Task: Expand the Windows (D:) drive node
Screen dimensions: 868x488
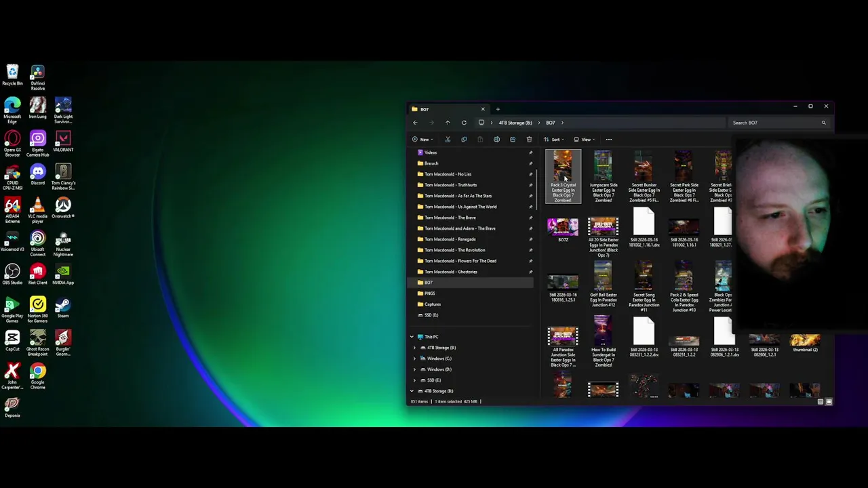Action: pos(415,369)
